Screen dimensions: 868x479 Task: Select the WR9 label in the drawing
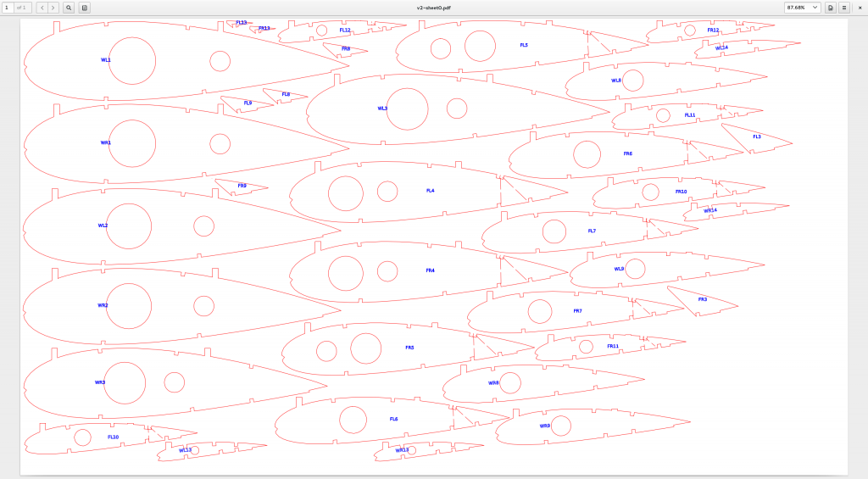(545, 426)
